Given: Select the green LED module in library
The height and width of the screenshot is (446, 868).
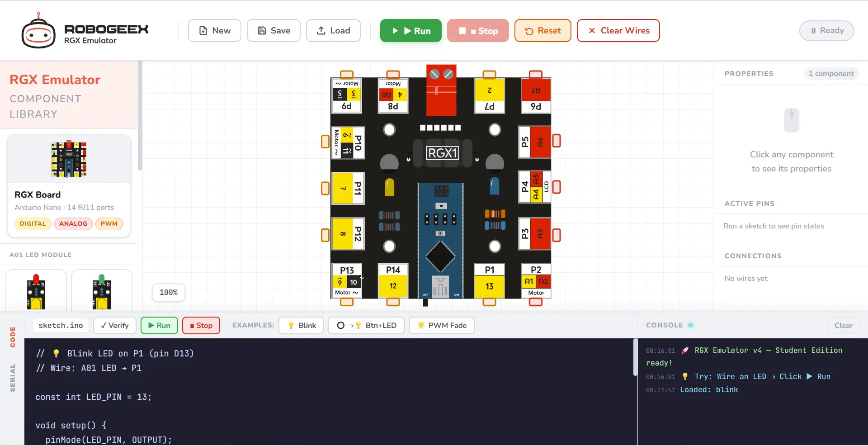Looking at the screenshot, I should 102,291.
